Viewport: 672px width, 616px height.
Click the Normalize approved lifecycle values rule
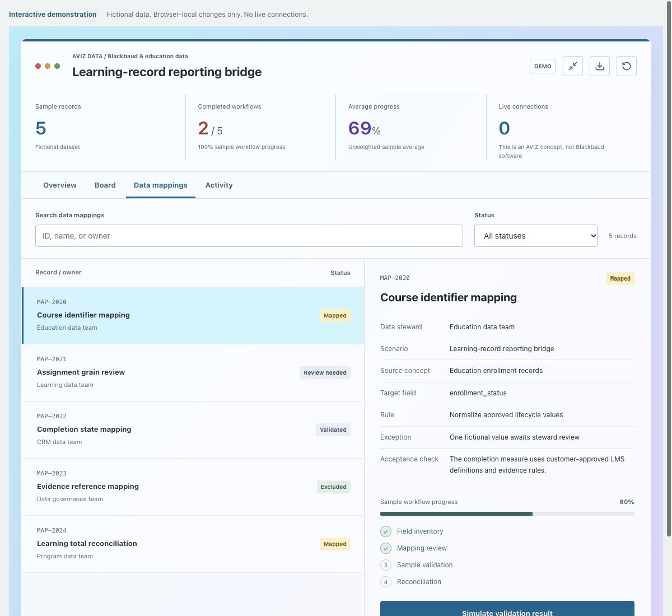(506, 415)
